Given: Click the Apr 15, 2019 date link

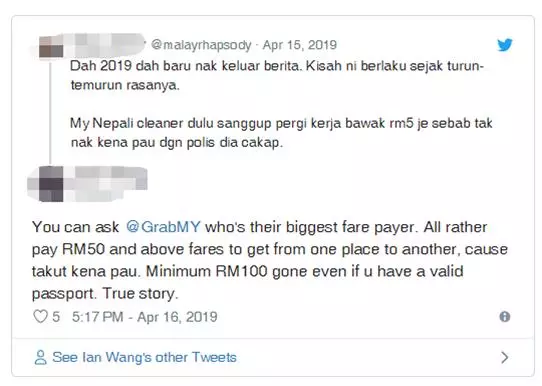Looking at the screenshot, I should [x=300, y=45].
